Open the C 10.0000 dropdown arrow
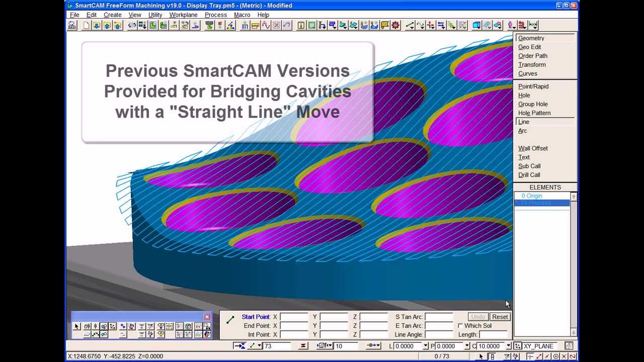This screenshot has height=362, width=644. point(509,346)
